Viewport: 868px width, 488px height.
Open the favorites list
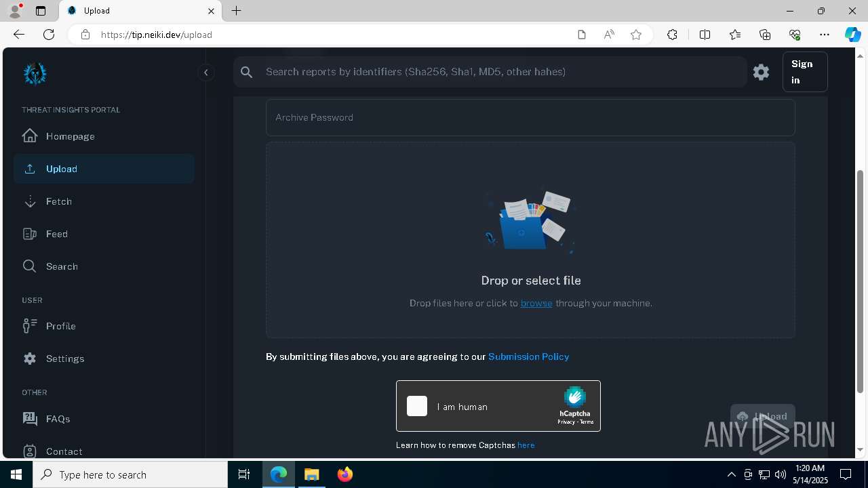735,35
